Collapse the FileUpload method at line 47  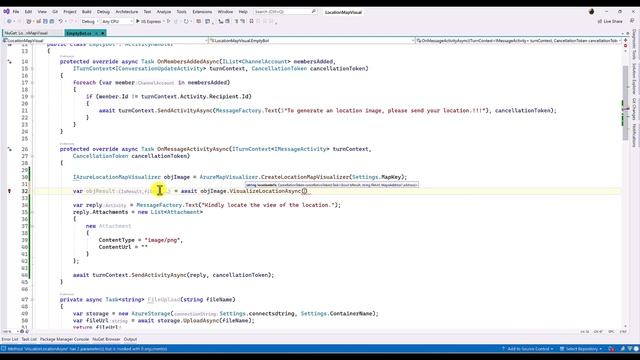coord(32,300)
